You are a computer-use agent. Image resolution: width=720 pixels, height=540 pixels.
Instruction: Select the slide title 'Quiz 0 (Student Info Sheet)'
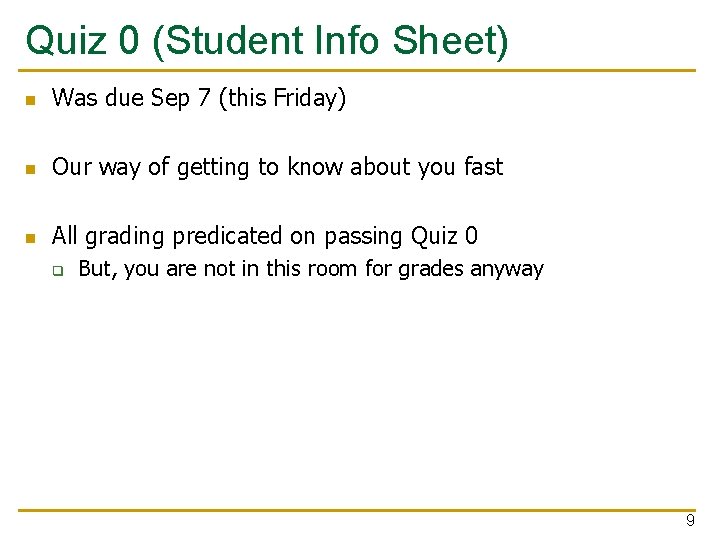267,41
